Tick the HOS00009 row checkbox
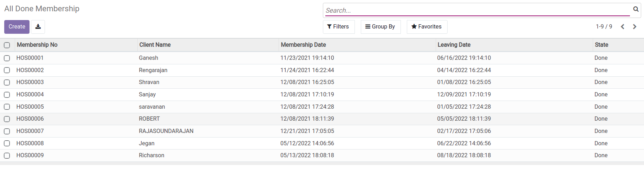Image resolution: width=644 pixels, height=172 pixels. coord(7,155)
